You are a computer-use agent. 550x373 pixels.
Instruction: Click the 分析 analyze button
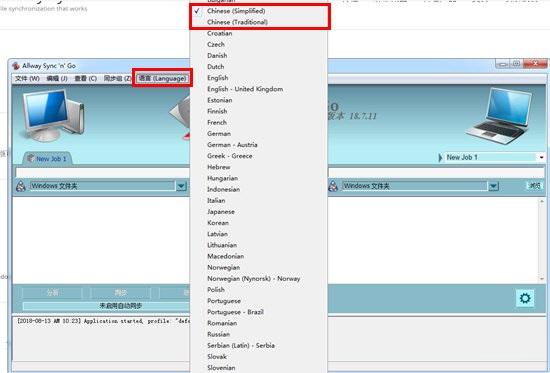coord(52,292)
